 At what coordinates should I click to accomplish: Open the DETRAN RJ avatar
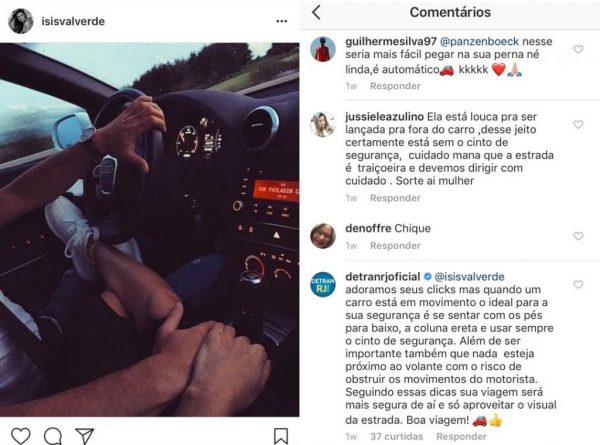(x=323, y=285)
